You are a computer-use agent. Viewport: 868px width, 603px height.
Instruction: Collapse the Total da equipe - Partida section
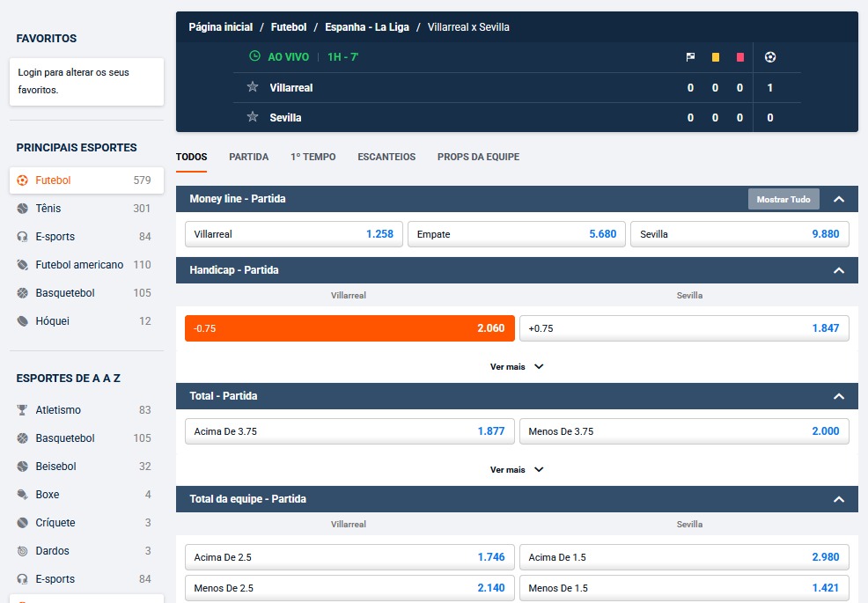tap(839, 499)
